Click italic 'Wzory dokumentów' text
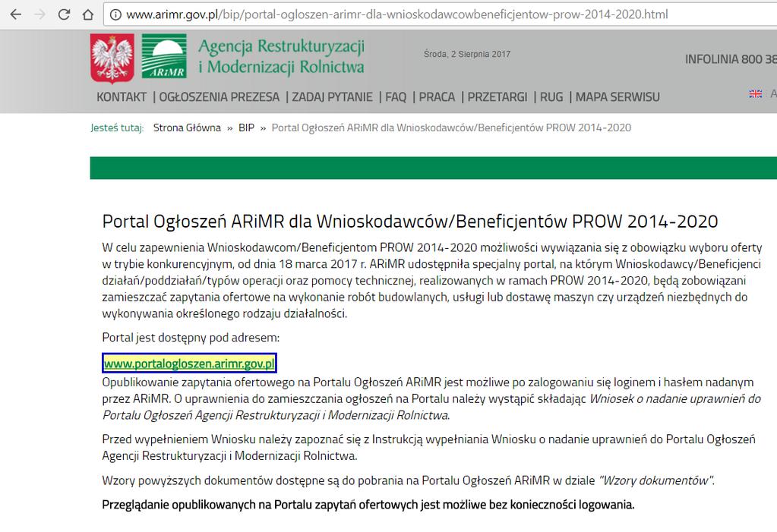The image size is (777, 532). (656, 480)
